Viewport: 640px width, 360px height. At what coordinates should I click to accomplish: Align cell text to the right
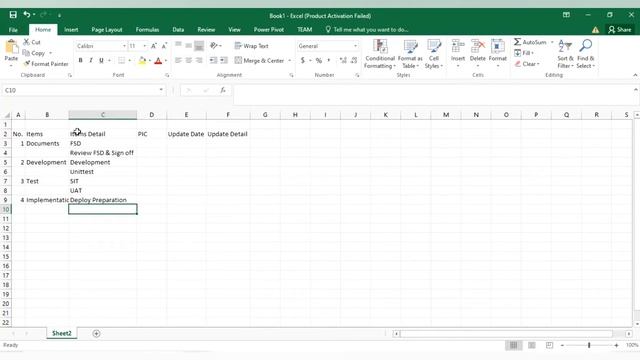(x=199, y=60)
